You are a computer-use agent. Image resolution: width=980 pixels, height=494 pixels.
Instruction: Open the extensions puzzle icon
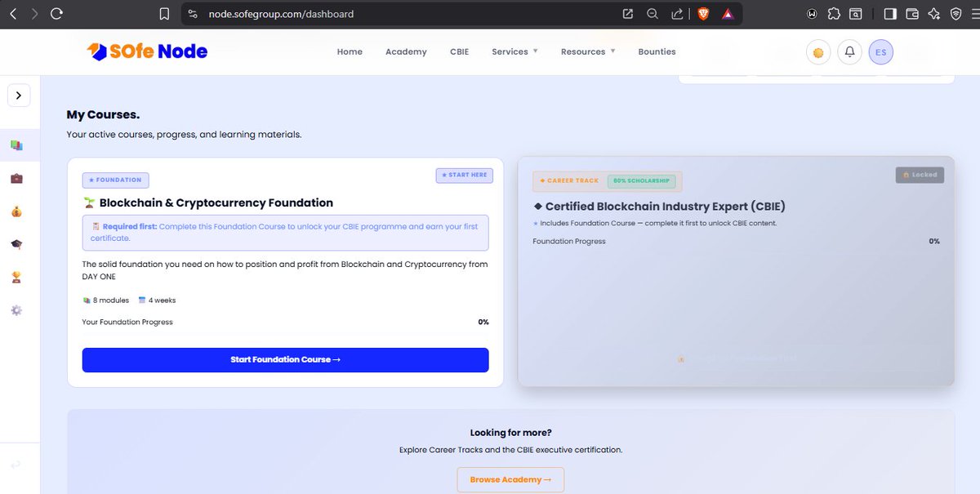click(x=834, y=14)
